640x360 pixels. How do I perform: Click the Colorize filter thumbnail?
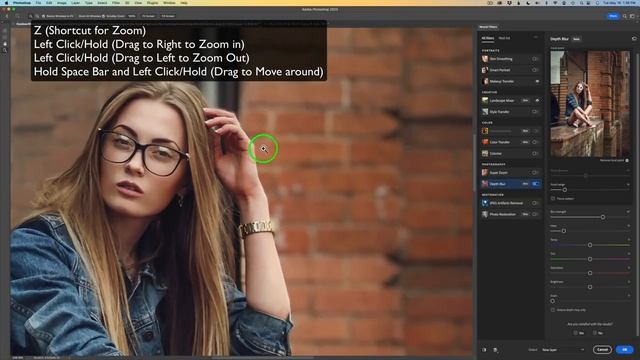[x=485, y=153]
